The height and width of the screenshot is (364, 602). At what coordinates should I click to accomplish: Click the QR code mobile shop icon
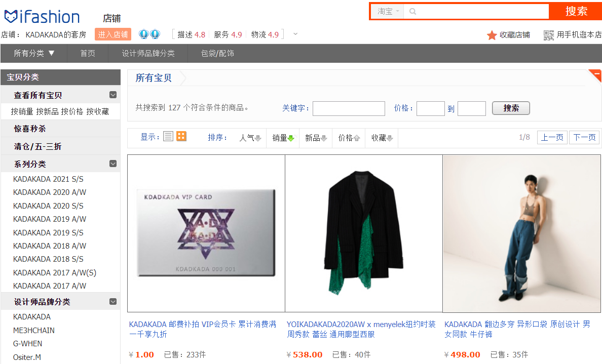click(549, 35)
